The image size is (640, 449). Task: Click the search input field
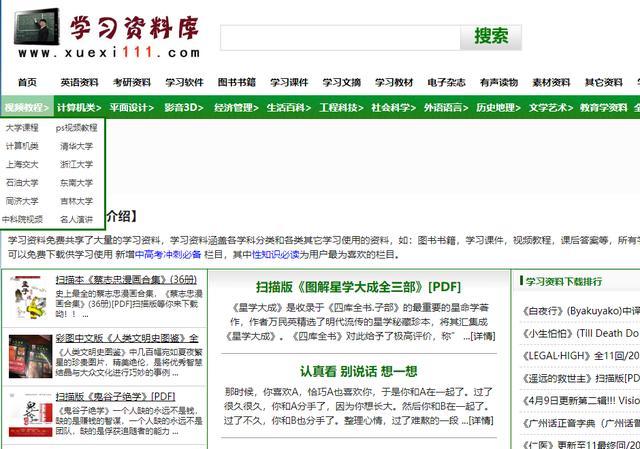tap(340, 38)
